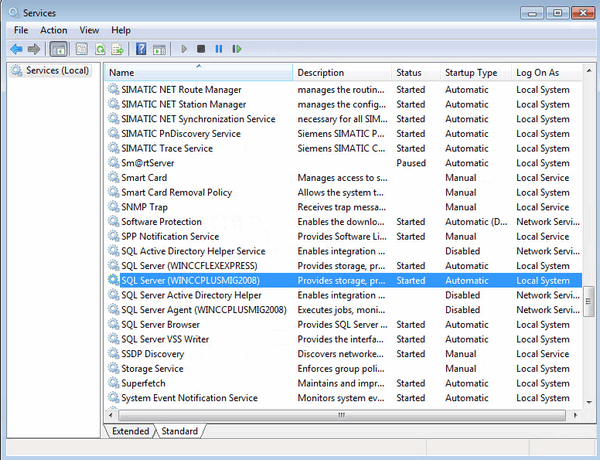Click the Start Service play icon
The width and height of the screenshot is (600, 460).
point(184,49)
